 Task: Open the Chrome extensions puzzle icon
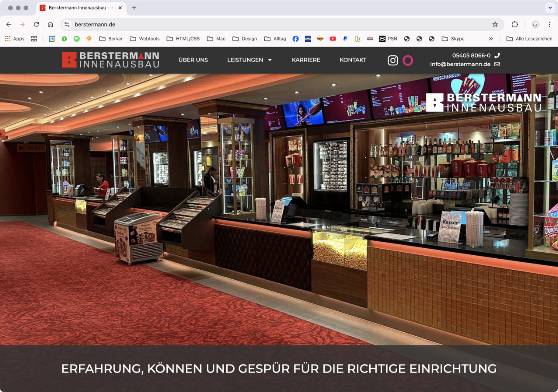click(515, 24)
